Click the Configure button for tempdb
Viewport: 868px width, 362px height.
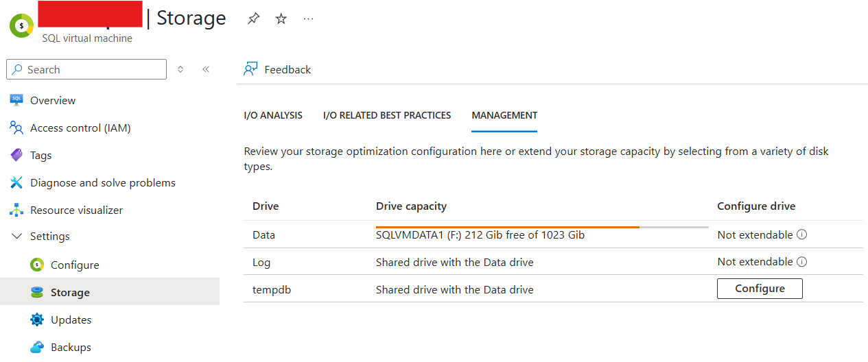tap(760, 289)
